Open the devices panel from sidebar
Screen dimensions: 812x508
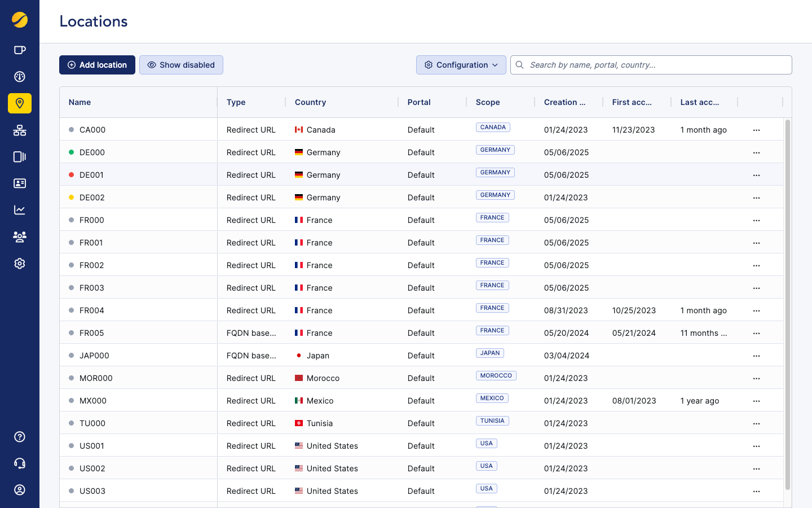tap(20, 156)
